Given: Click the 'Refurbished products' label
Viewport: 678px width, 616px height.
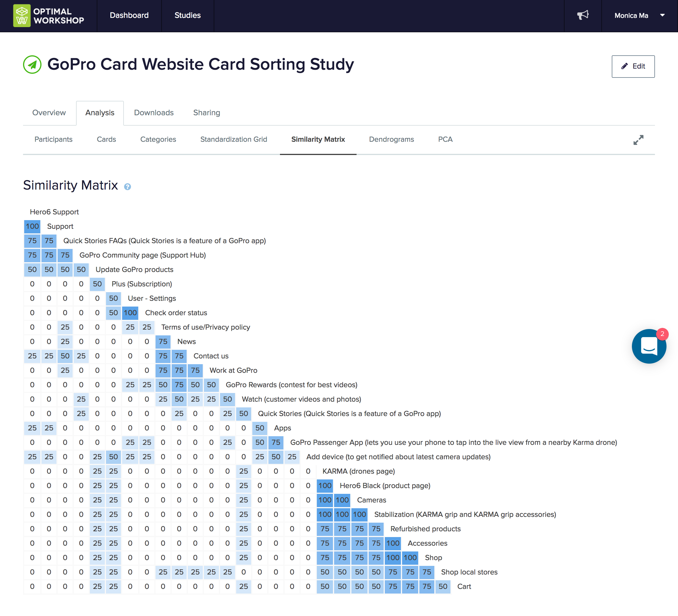Looking at the screenshot, I should pyautogui.click(x=425, y=529).
